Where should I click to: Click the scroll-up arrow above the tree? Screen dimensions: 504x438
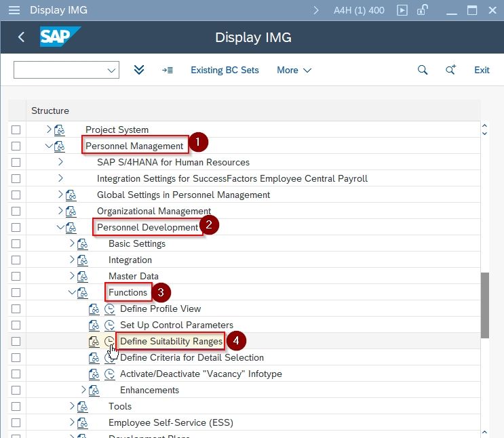484,125
